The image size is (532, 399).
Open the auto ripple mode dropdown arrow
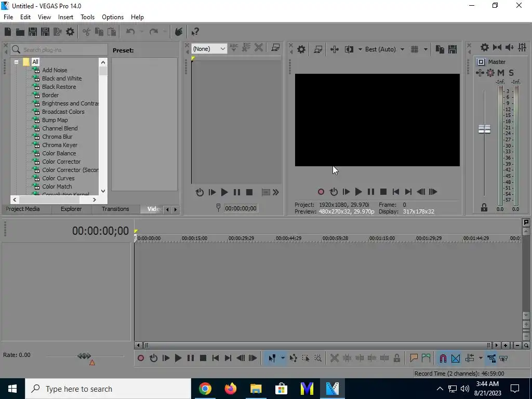pyautogui.click(x=481, y=358)
